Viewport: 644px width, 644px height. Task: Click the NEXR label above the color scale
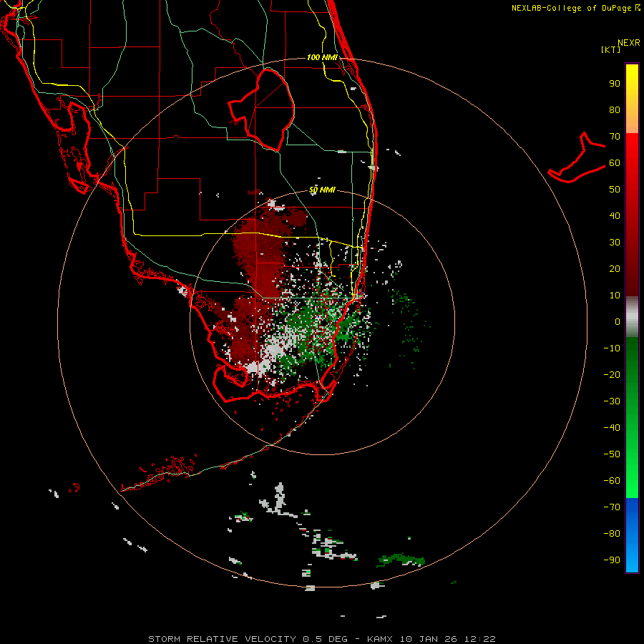pyautogui.click(x=628, y=43)
